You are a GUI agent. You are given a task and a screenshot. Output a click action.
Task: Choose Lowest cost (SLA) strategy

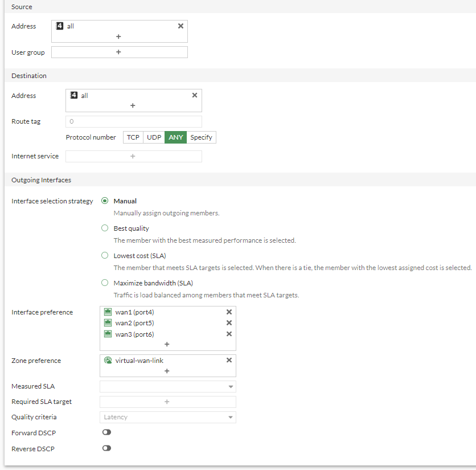(x=104, y=256)
